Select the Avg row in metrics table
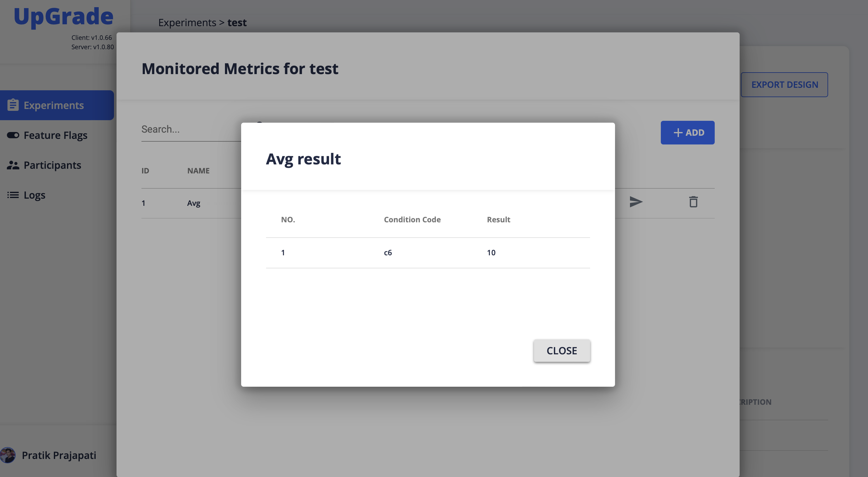The image size is (868, 477). (193, 203)
